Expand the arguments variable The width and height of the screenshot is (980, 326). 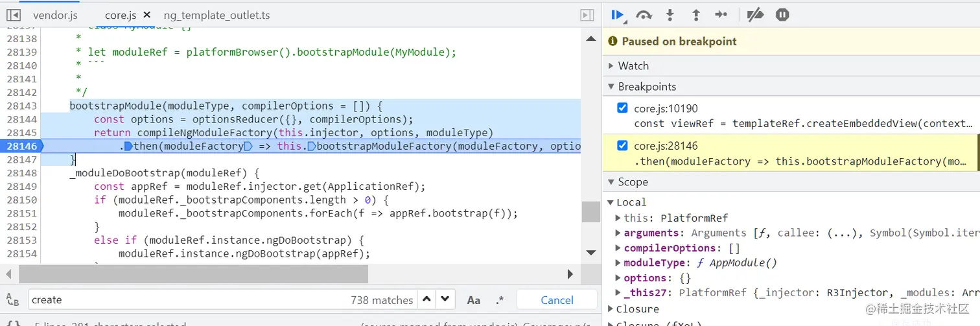tap(618, 233)
